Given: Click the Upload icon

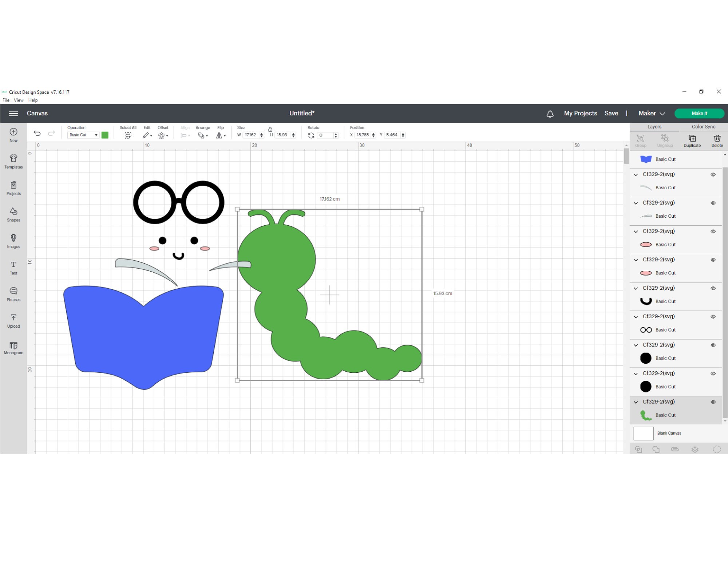Looking at the screenshot, I should tap(13, 317).
